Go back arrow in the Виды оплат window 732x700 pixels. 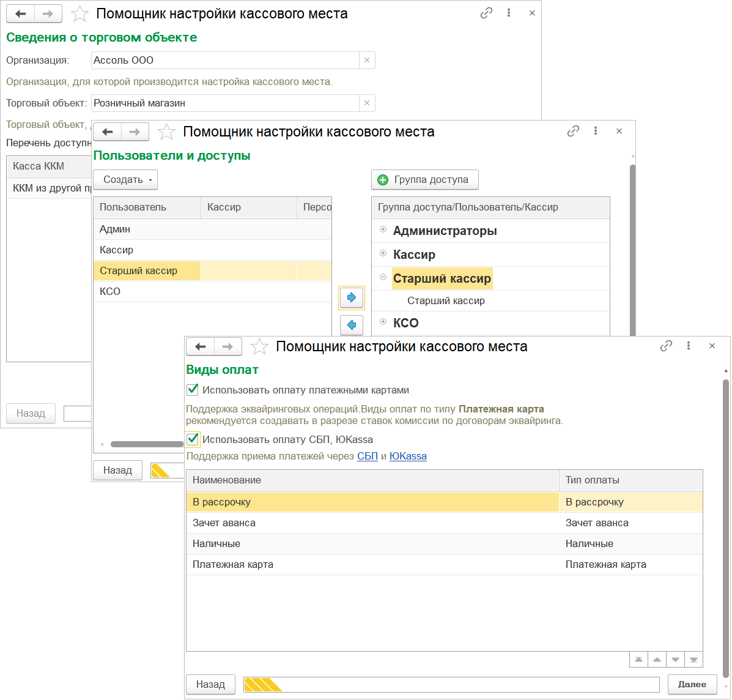[x=201, y=347]
